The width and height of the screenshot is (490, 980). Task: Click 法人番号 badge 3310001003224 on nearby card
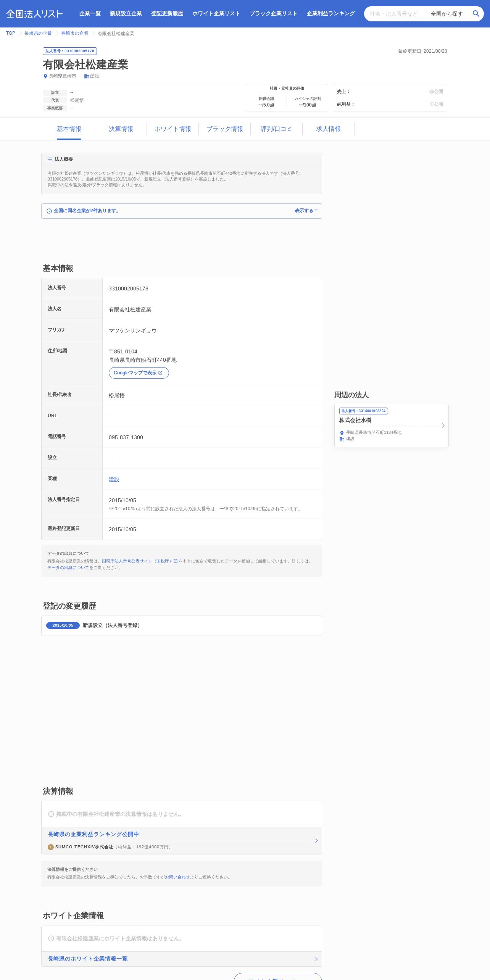pyautogui.click(x=364, y=411)
